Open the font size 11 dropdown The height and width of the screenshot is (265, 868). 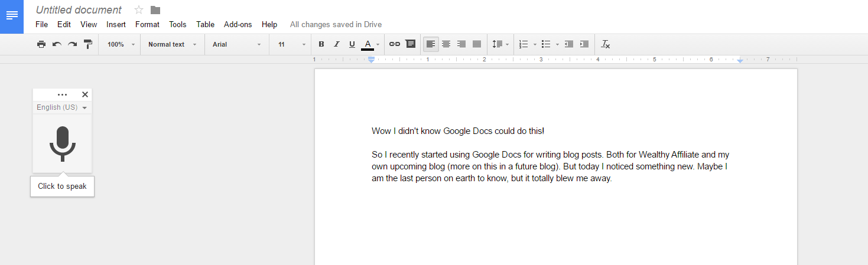pos(291,44)
